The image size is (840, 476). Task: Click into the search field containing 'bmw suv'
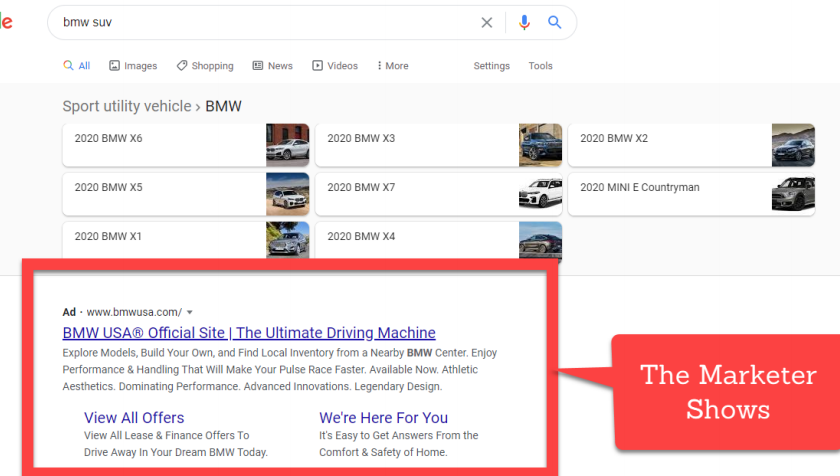click(x=260, y=22)
